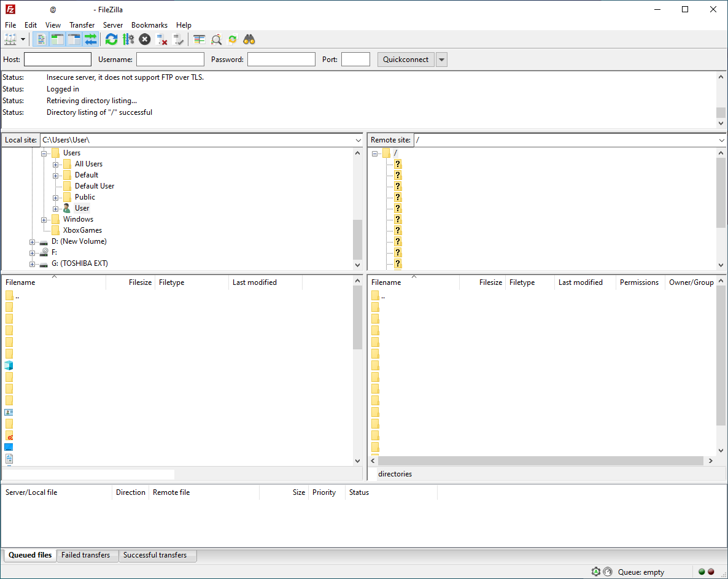Viewport: 728px width, 579px height.
Task: Open the View menu
Action: [x=53, y=25]
